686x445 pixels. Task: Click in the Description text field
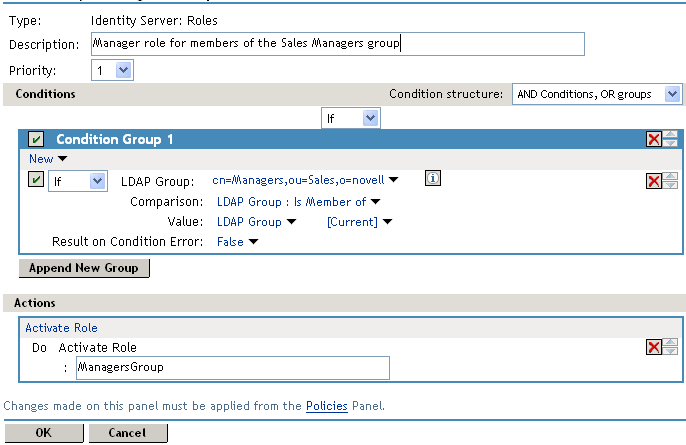pos(336,44)
